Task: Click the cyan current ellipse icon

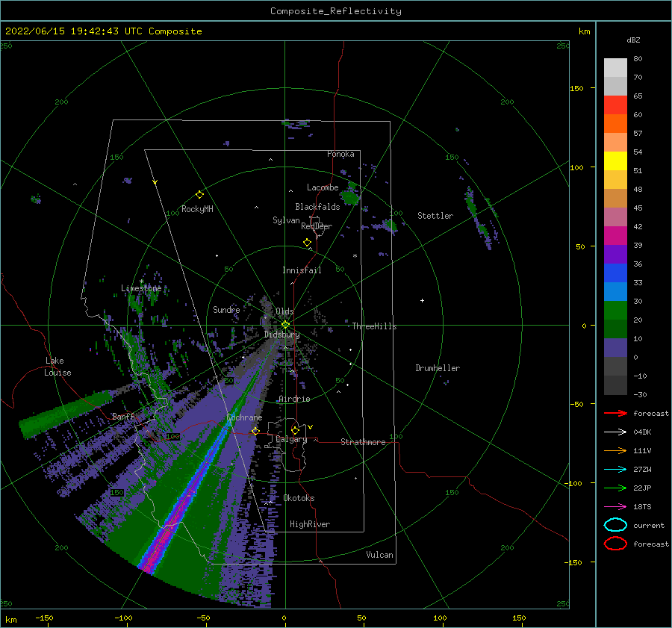Action: click(615, 525)
